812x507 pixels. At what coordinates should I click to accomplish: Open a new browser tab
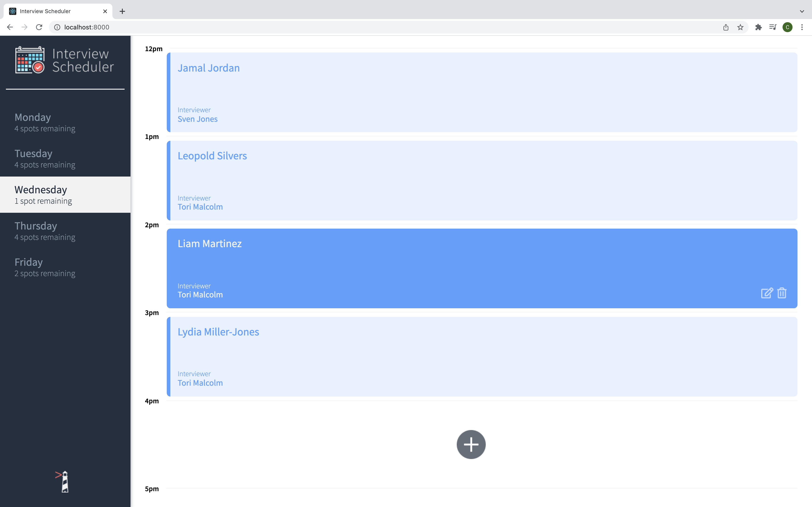pyautogui.click(x=122, y=11)
